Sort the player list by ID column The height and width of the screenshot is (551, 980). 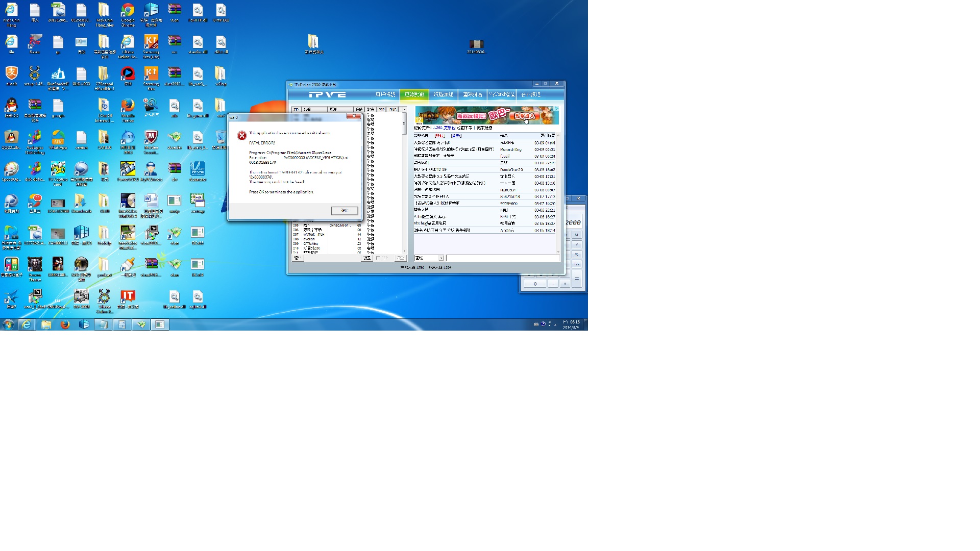pos(296,110)
